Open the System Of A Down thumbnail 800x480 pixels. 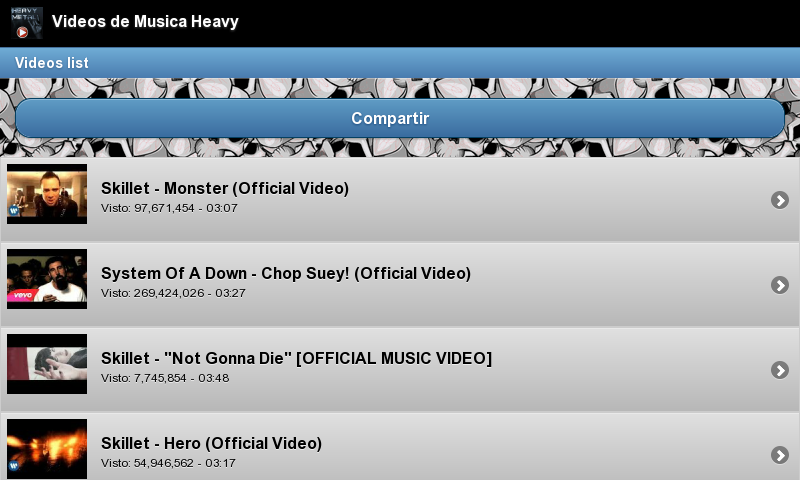coord(47,279)
